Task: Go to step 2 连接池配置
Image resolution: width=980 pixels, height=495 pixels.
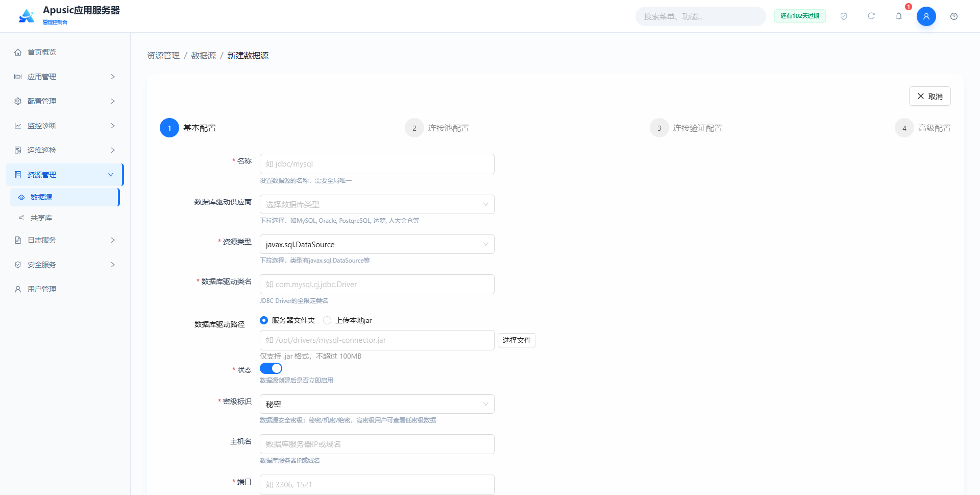Action: 437,128
